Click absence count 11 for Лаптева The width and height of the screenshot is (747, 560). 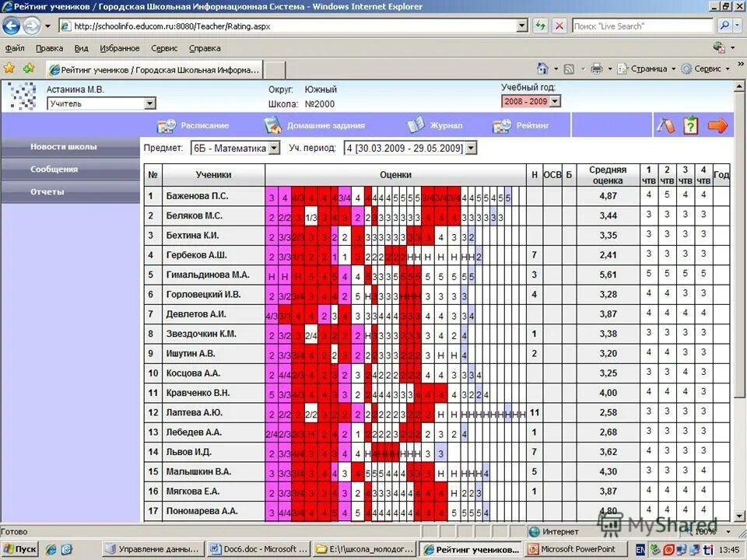click(x=534, y=412)
